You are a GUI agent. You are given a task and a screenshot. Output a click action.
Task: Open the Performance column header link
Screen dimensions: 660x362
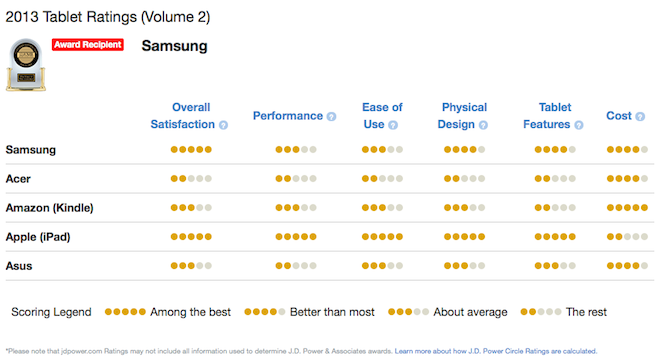click(x=288, y=116)
